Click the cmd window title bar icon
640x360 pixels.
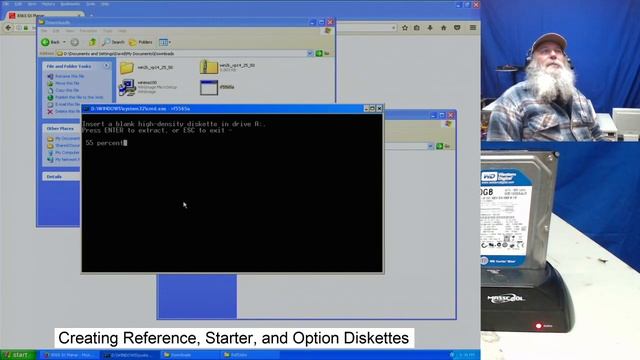(86, 109)
